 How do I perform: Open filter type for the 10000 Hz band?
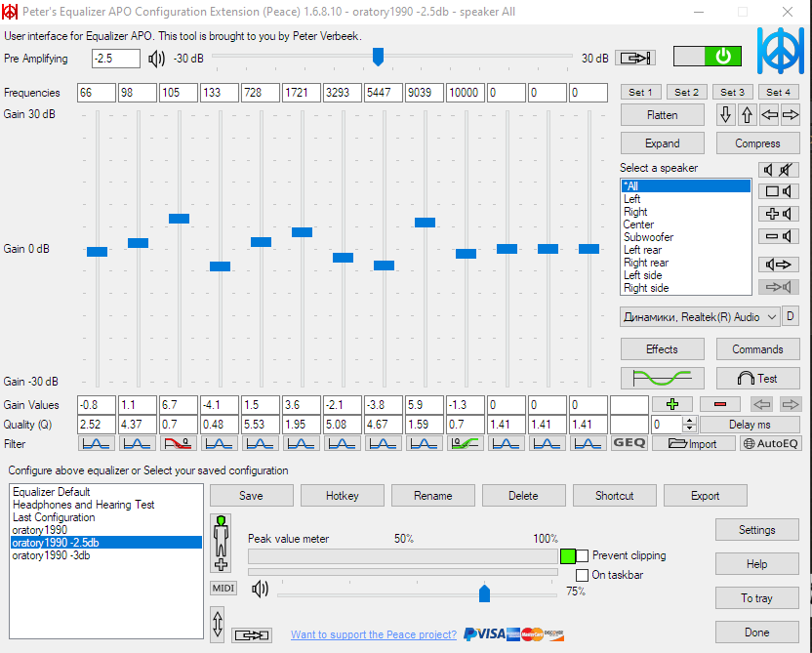(465, 443)
